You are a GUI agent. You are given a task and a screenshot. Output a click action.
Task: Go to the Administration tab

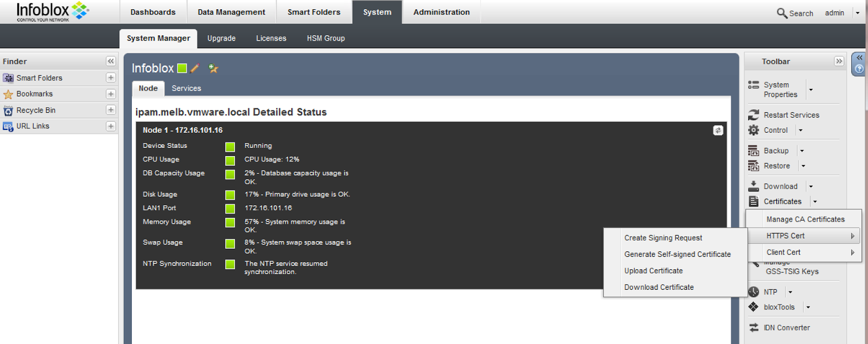pyautogui.click(x=442, y=12)
